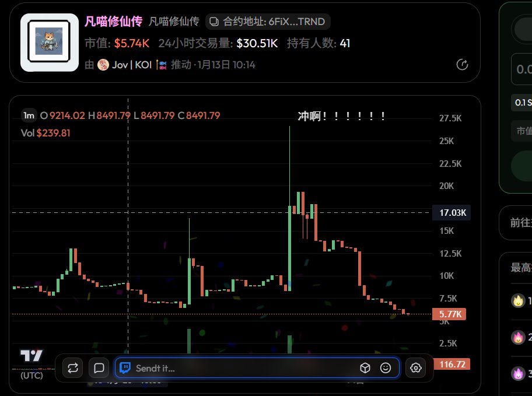Click the first yellow flame rank icon
Viewport: 532px width, 396px height.
click(518, 300)
